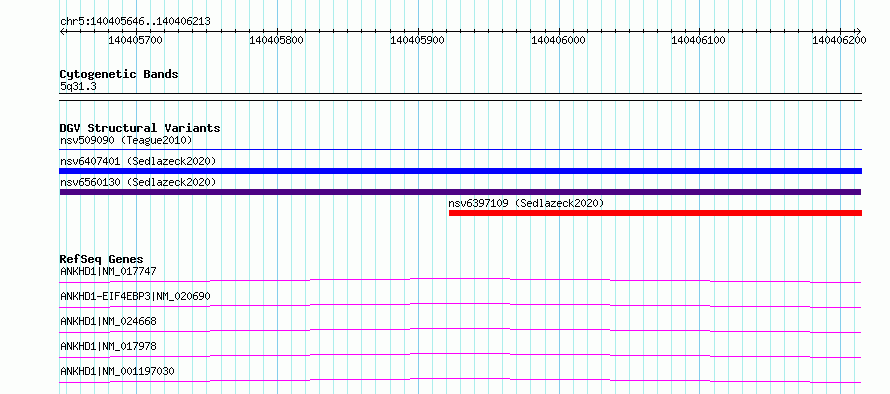The width and height of the screenshot is (890, 394).
Task: Click ruler position label 140406000
Action: 559,40
